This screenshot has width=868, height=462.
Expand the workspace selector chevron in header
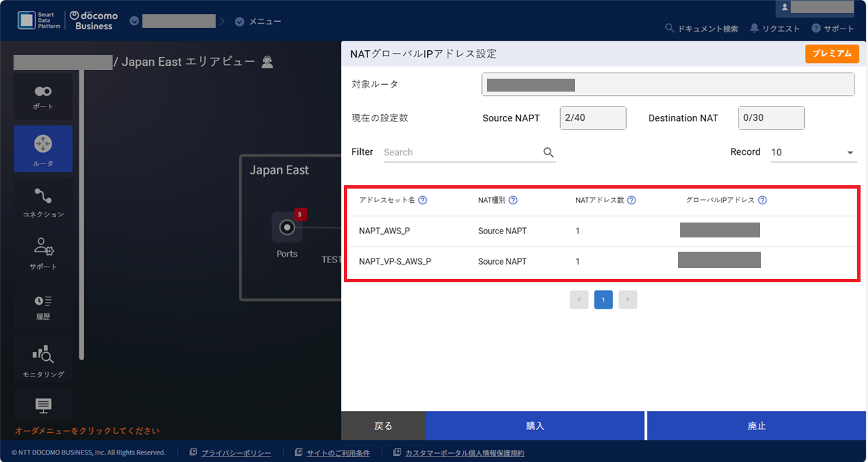pyautogui.click(x=134, y=22)
